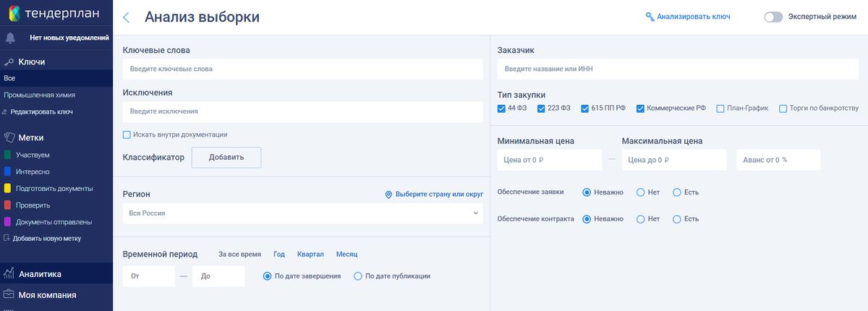Click Нет новых уведомлений text

69,38
